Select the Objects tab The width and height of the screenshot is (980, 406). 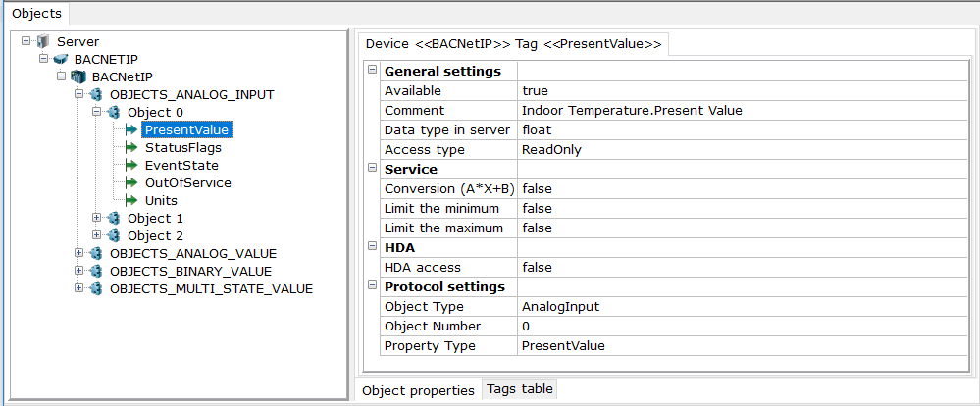[x=37, y=13]
